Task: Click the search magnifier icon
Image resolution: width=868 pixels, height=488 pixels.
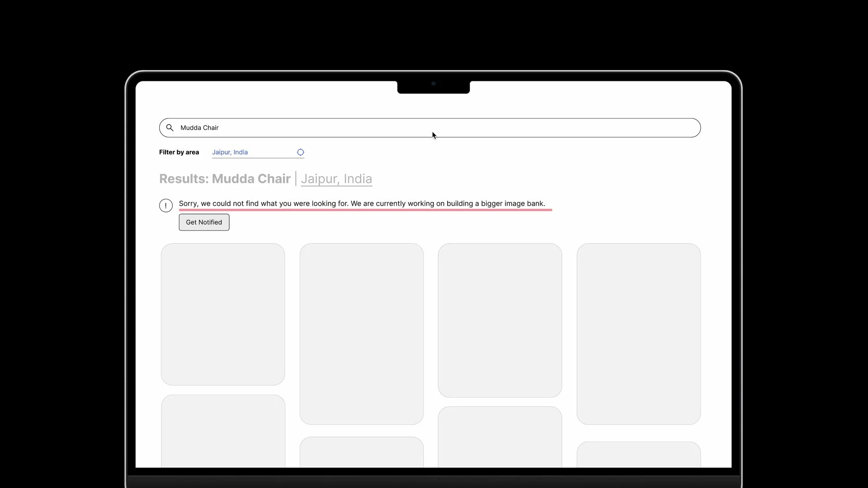Action: 170,128
